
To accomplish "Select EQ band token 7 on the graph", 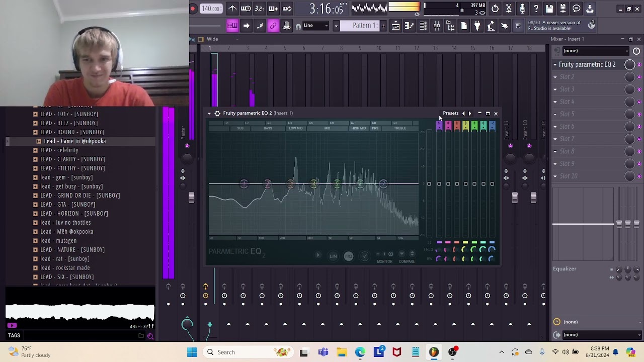I will [383, 184].
